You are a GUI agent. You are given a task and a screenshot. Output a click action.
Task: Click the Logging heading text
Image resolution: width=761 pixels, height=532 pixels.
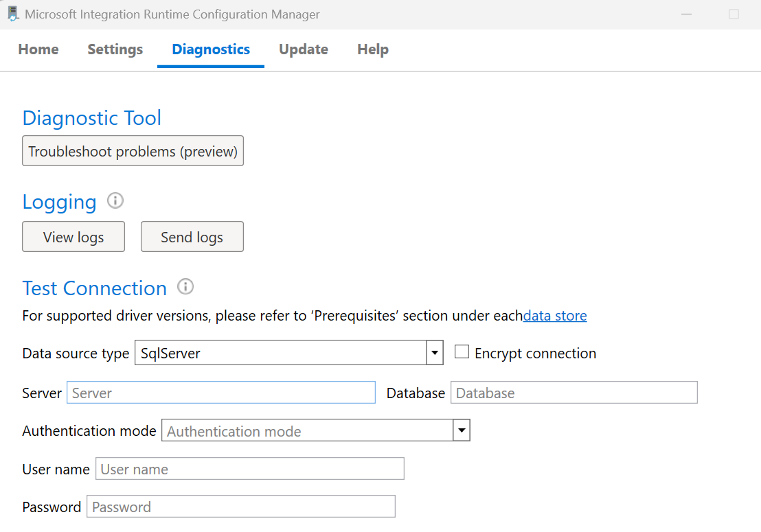pyautogui.click(x=59, y=203)
